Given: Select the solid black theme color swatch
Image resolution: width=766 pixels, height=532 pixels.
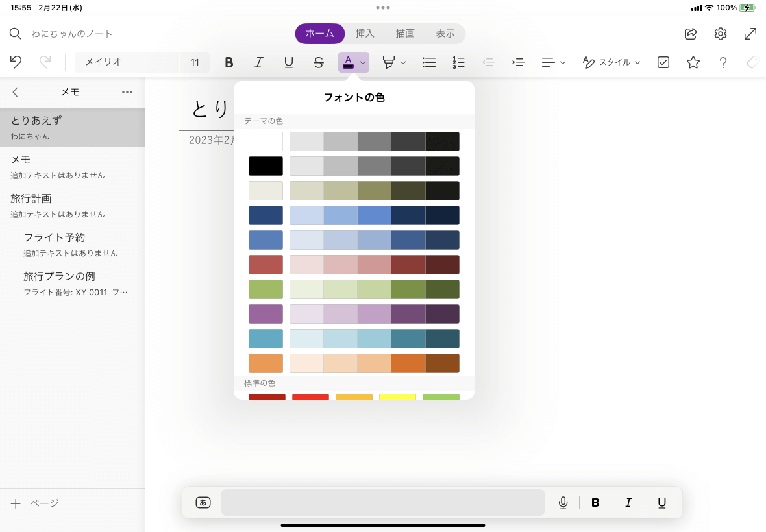Looking at the screenshot, I should point(266,166).
